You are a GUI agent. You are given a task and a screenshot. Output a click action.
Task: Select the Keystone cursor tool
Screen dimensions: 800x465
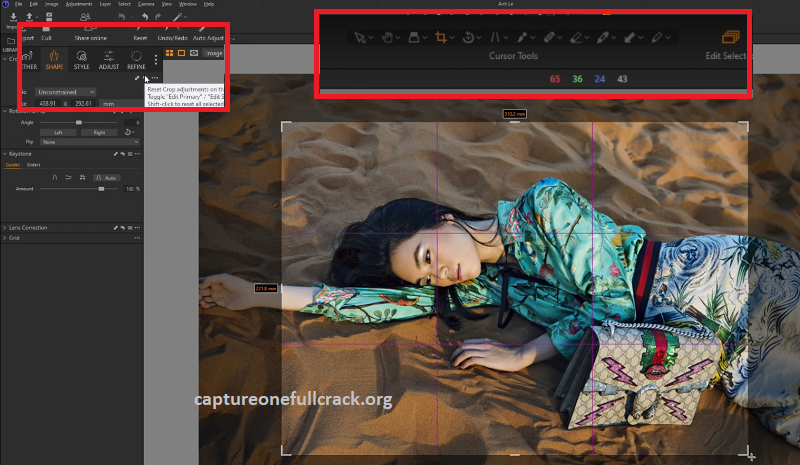click(x=494, y=37)
